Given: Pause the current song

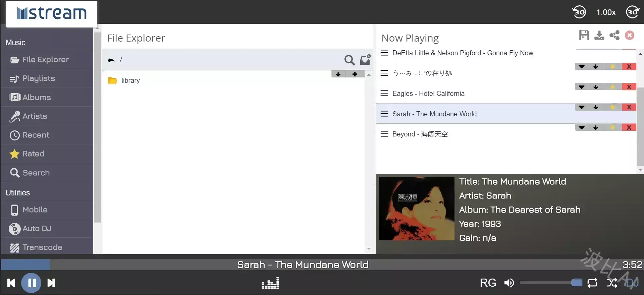Looking at the screenshot, I should point(31,283).
